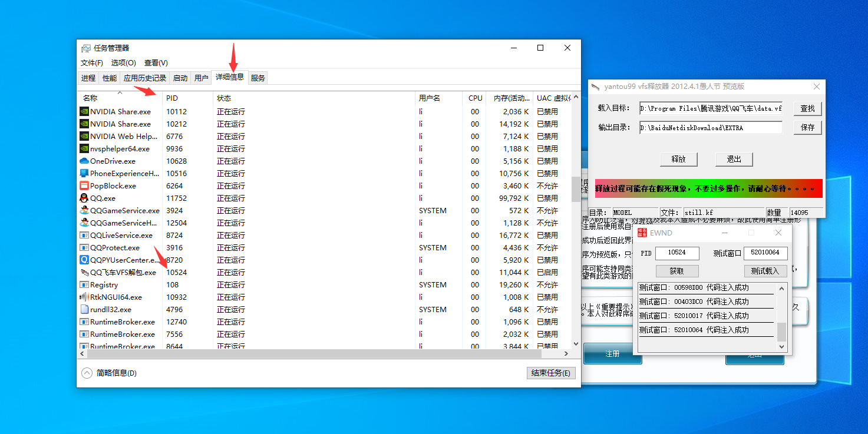The image size is (868, 434).
Task: Open the 选项(O) menu
Action: tap(124, 62)
